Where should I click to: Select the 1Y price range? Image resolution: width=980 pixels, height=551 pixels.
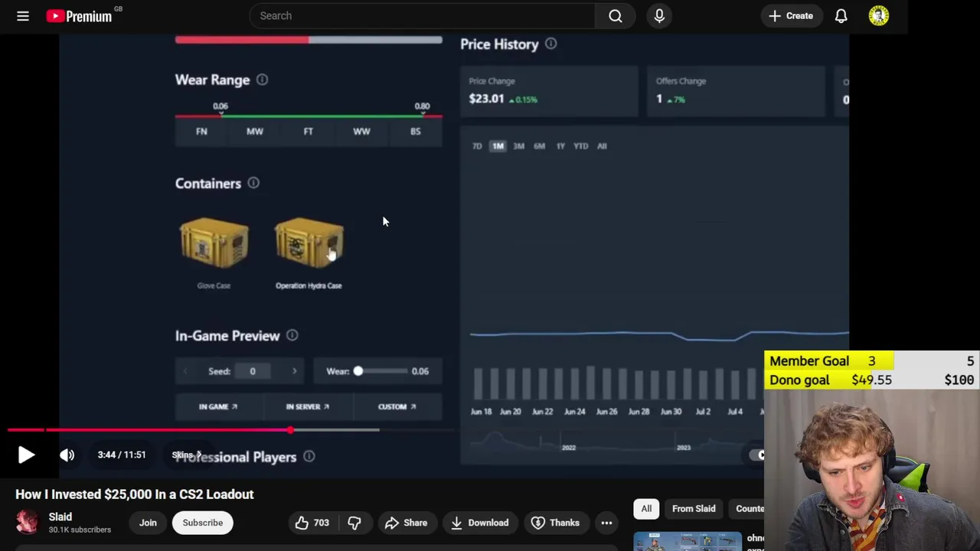pyautogui.click(x=560, y=146)
